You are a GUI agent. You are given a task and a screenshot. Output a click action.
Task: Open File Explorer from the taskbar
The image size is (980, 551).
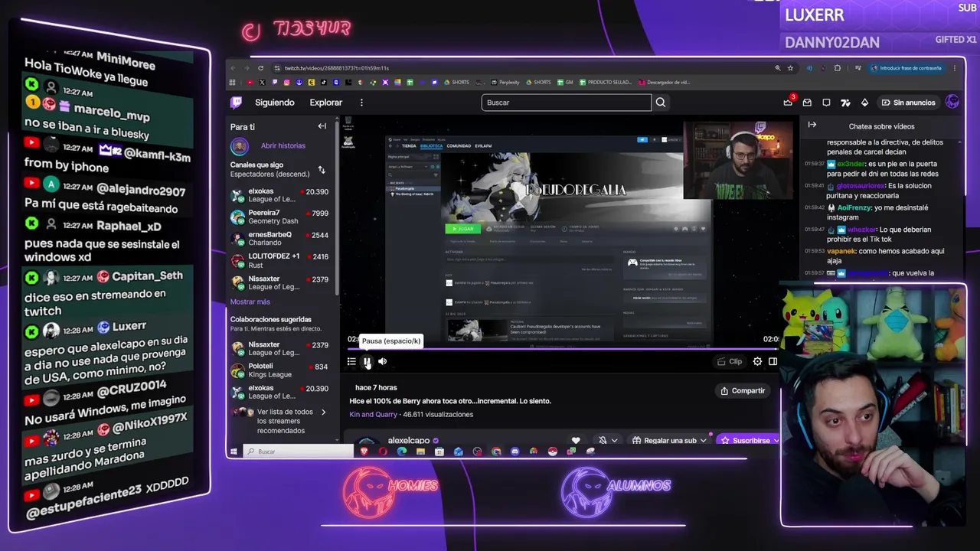[420, 452]
